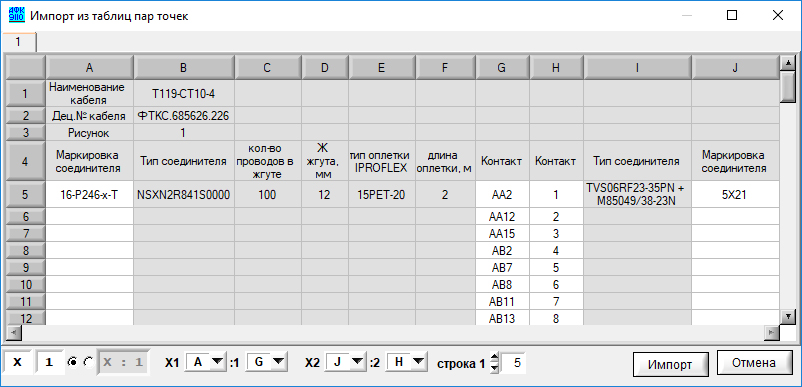The image size is (802, 387).
Task: Open the X1 column dropdown showing A
Action: coord(205,362)
